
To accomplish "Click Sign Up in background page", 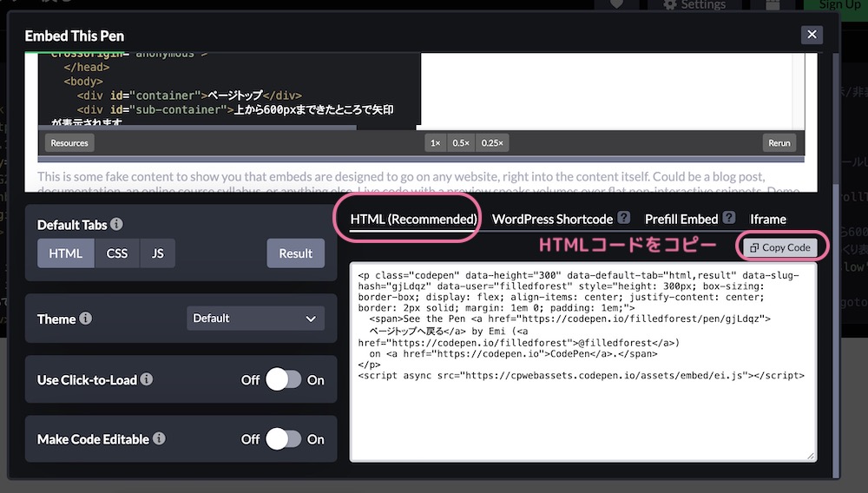I will 839,4.
